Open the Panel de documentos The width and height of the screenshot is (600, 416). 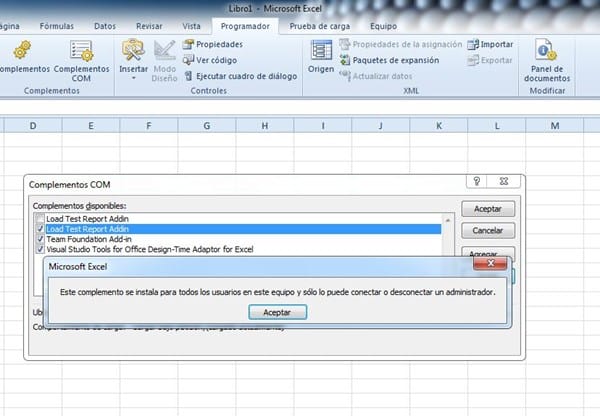(545, 58)
